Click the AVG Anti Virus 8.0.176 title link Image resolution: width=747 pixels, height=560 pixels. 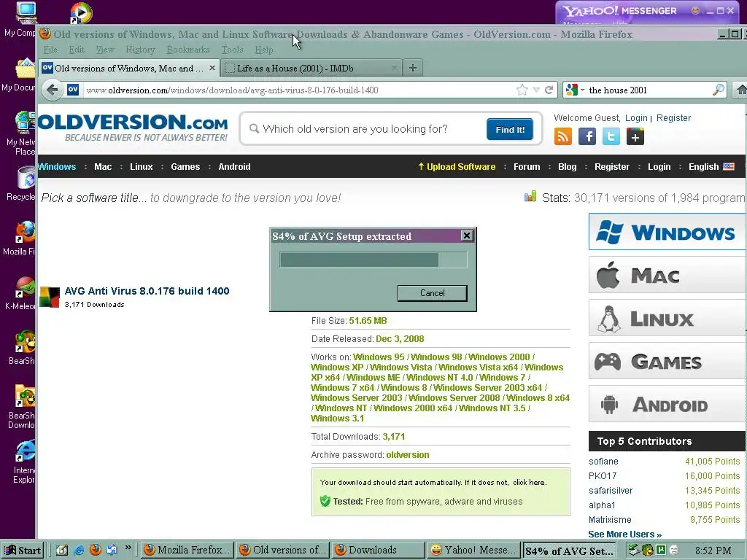(x=147, y=291)
